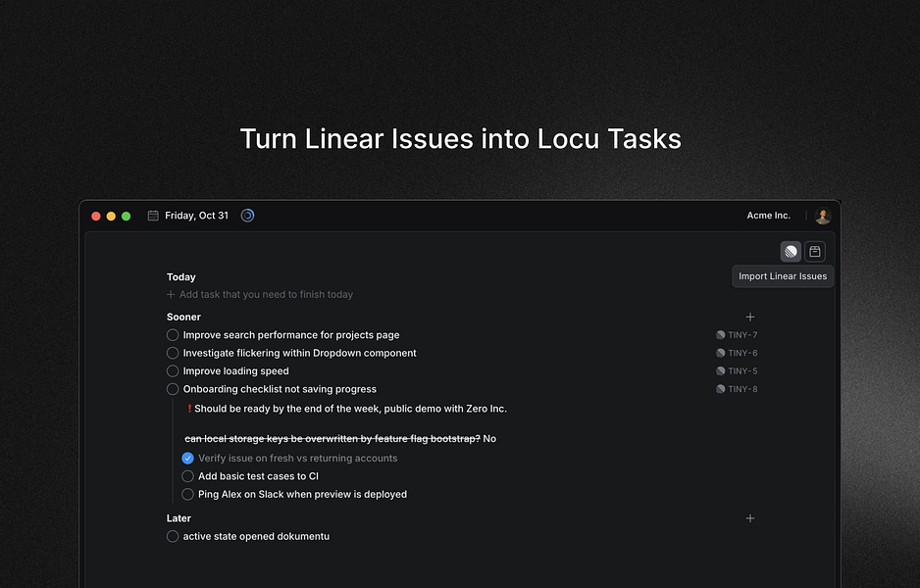Toggle completion of 'Onboarding checklist not saving progress'
The image size is (920, 588).
click(x=173, y=389)
